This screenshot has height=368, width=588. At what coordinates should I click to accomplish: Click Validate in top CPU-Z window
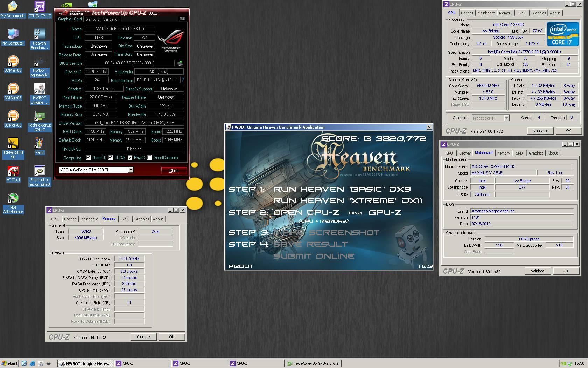click(540, 131)
